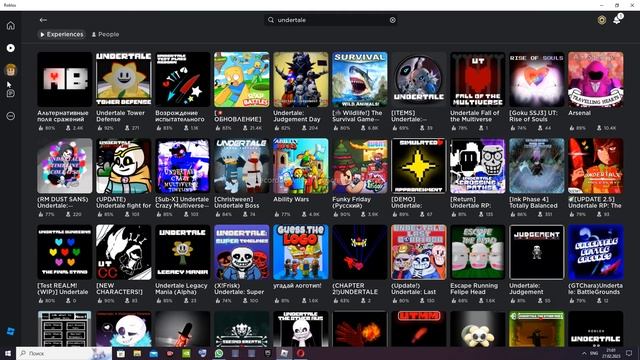Go back using the arrow icon
The image size is (640, 360).
coord(43,20)
